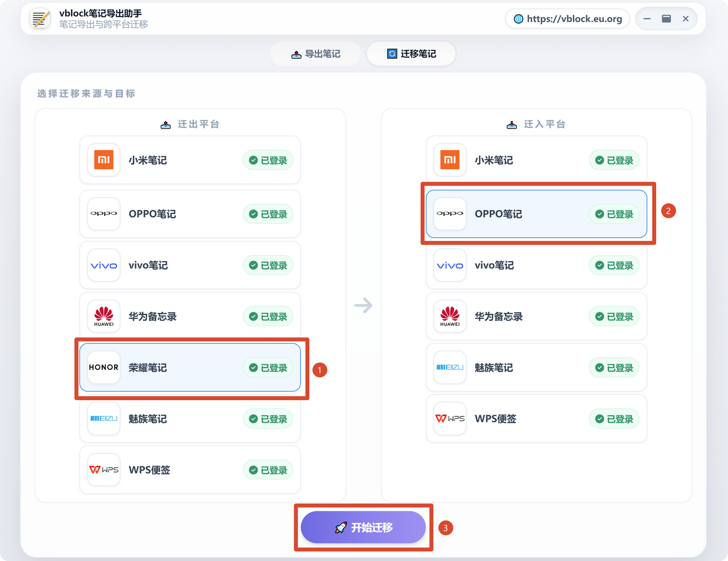The width and height of the screenshot is (728, 561).
Task: Click the globe icon beside the website URL
Action: coord(518,19)
